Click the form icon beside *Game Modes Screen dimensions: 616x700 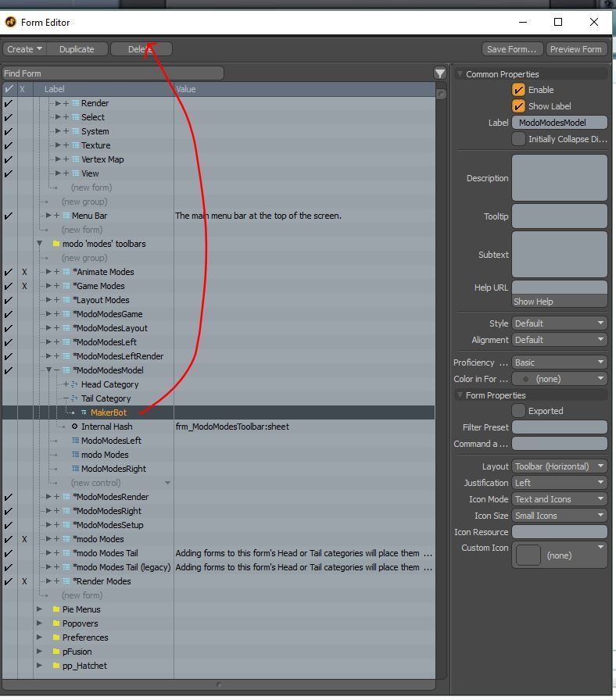coord(66,286)
